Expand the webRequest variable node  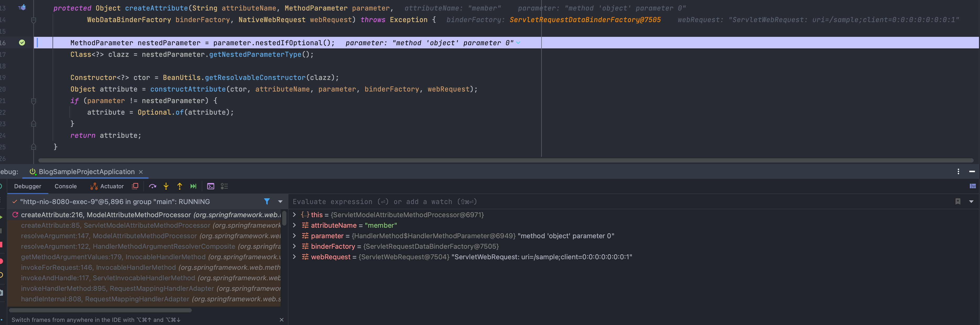pyautogui.click(x=294, y=257)
